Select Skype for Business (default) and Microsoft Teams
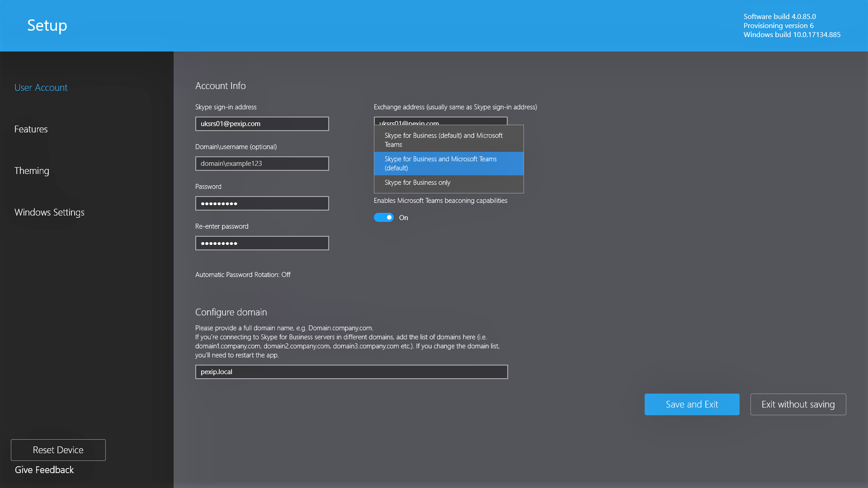The width and height of the screenshot is (868, 488). tap(449, 140)
